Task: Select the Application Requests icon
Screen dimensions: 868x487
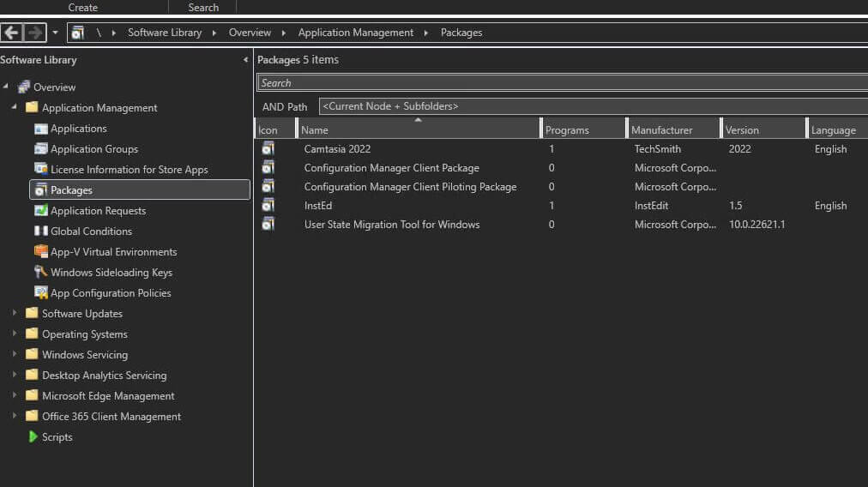Action: (x=41, y=210)
